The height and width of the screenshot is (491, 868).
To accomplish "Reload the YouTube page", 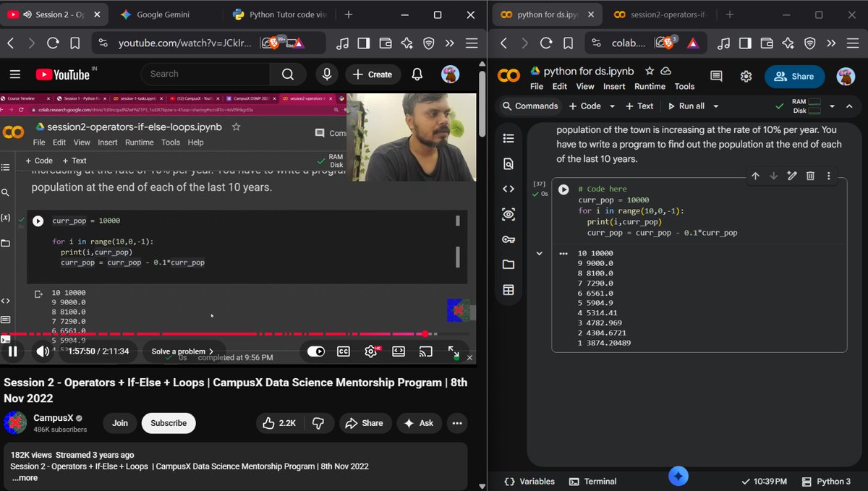I will pos(52,43).
